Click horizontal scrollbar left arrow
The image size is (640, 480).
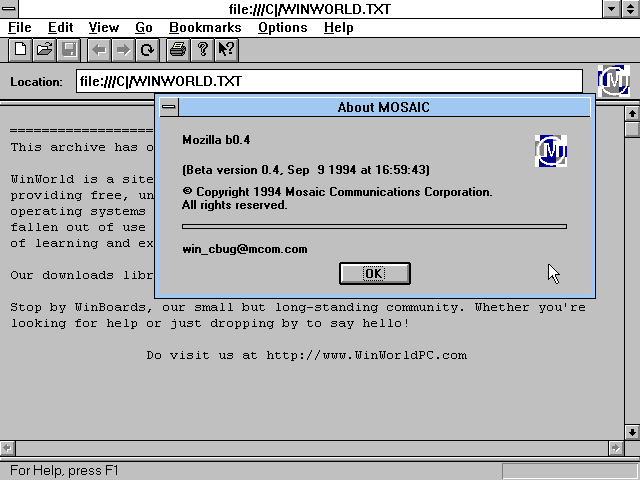pos(7,448)
